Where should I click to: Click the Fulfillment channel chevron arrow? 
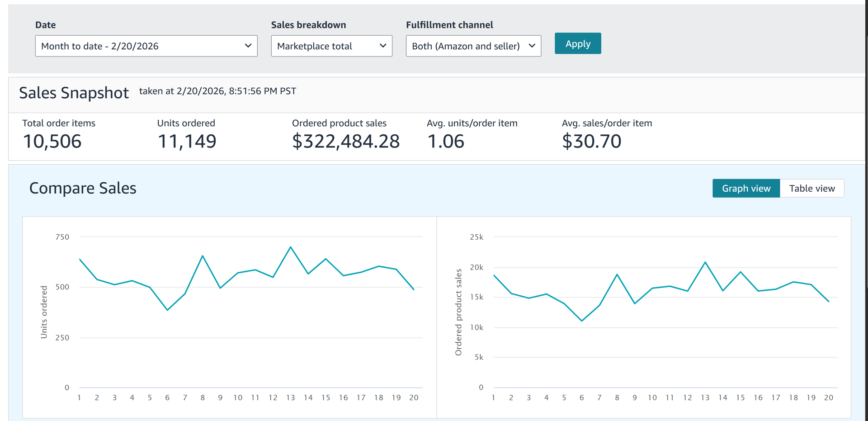(x=532, y=46)
